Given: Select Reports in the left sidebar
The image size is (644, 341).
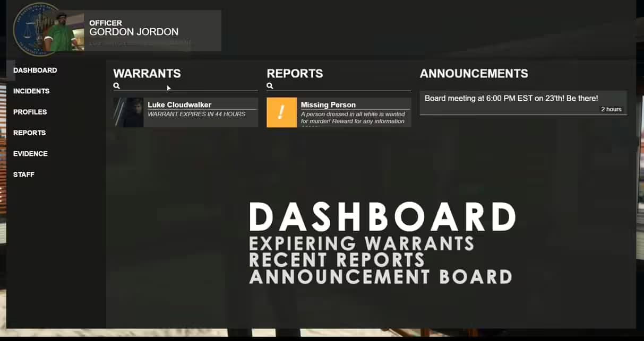Looking at the screenshot, I should click(x=29, y=133).
